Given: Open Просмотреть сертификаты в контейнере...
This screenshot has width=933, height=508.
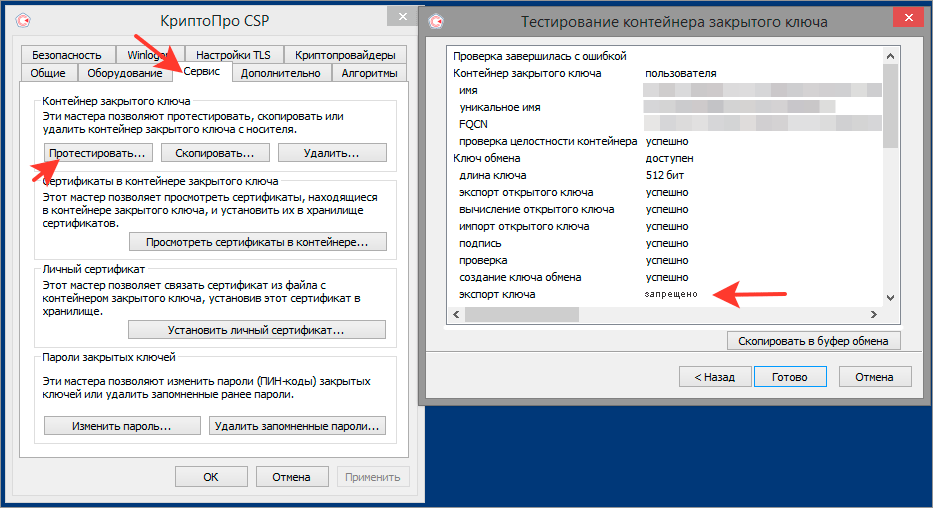Looking at the screenshot, I should (x=258, y=242).
